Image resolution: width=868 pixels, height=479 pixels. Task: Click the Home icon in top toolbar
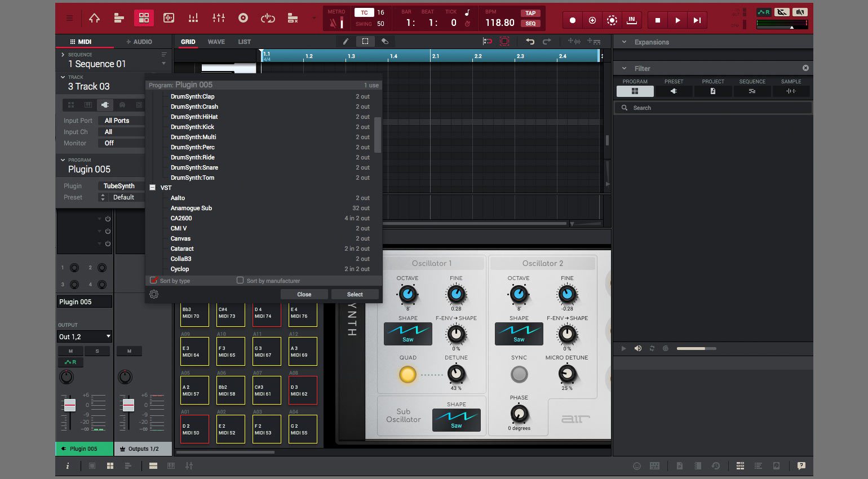[94, 19]
